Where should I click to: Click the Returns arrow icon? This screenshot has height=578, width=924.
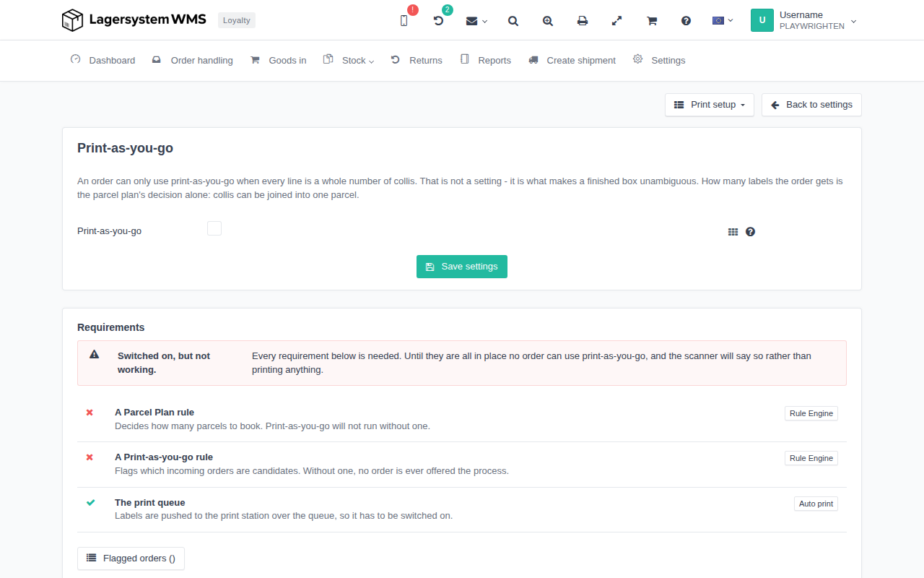coord(395,59)
